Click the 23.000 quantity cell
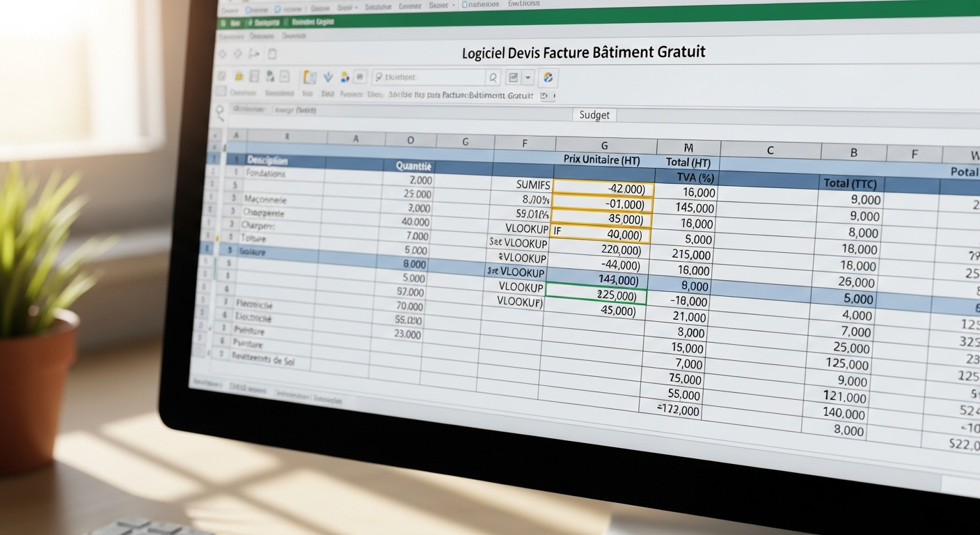 pos(407,334)
